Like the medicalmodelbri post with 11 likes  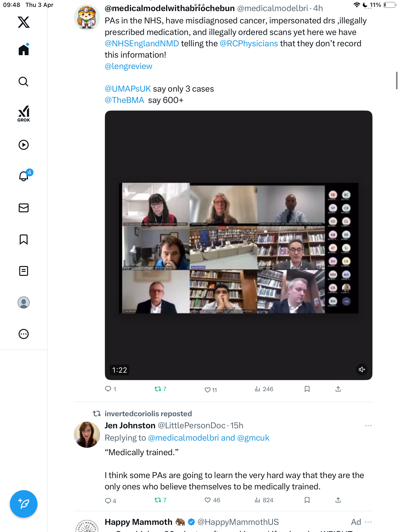[211, 390]
